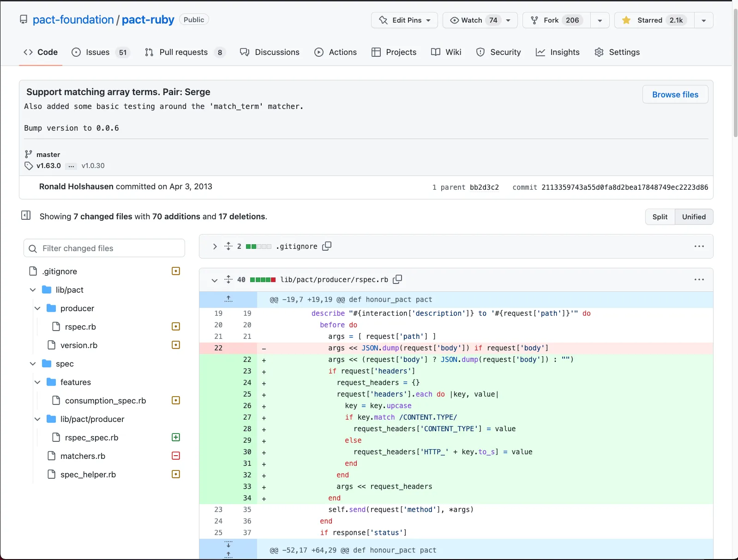Open the Pull requests tab

[185, 52]
